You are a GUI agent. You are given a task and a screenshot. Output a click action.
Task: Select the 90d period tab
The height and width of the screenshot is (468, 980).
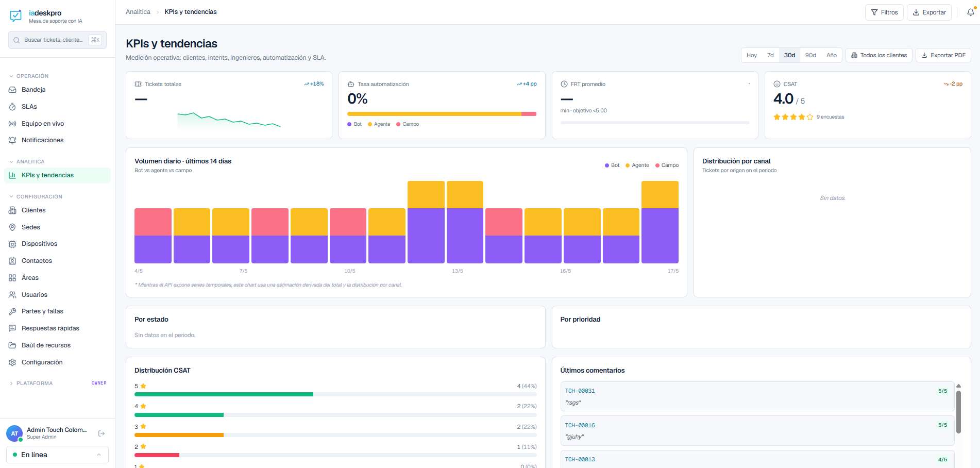click(811, 55)
